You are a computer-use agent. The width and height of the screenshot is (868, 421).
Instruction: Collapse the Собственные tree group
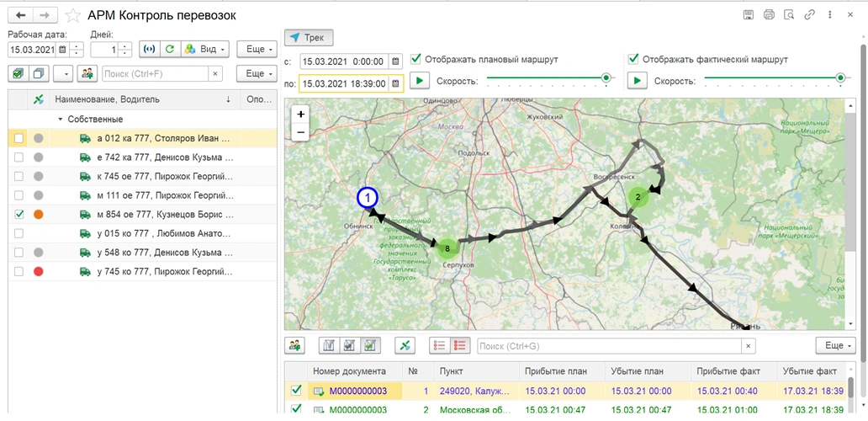[x=61, y=120]
